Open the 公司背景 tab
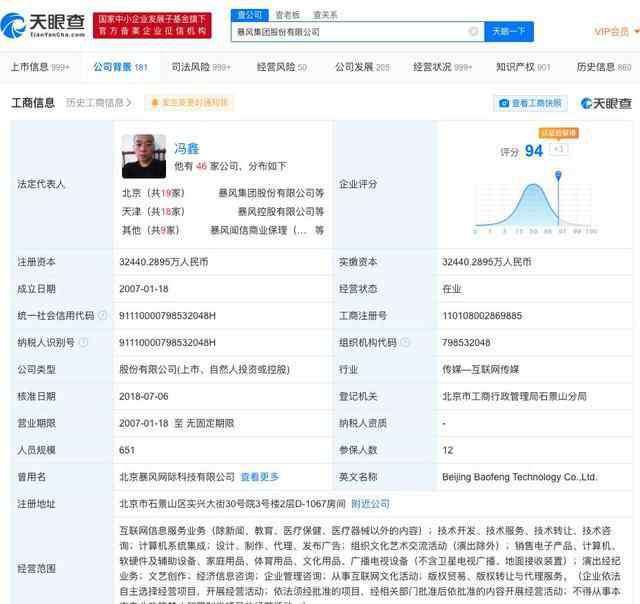The image size is (640, 604). (120, 67)
